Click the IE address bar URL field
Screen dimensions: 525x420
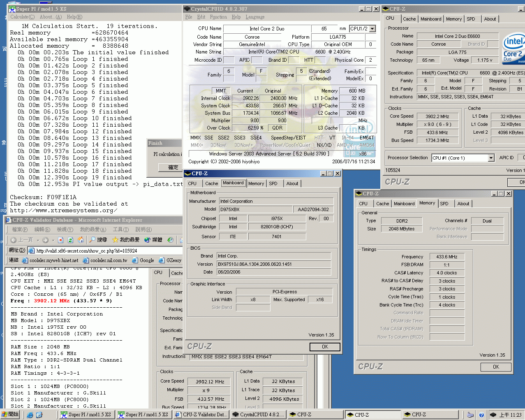[105, 251]
